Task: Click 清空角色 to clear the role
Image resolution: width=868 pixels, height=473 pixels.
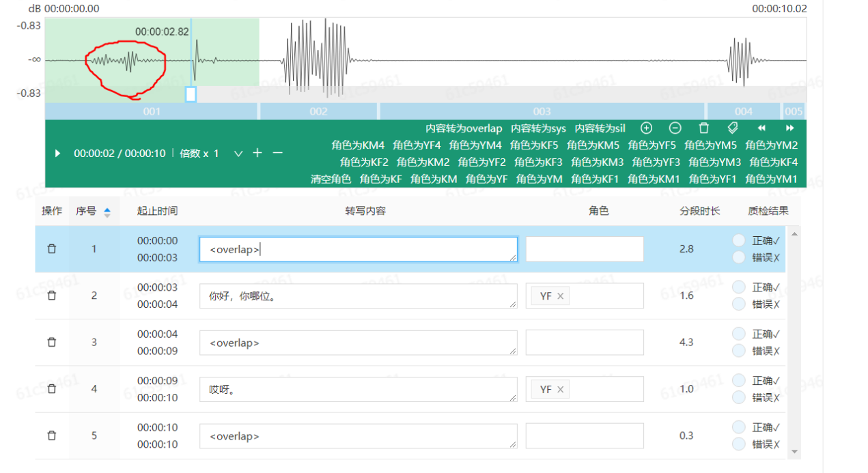Action: tap(331, 180)
